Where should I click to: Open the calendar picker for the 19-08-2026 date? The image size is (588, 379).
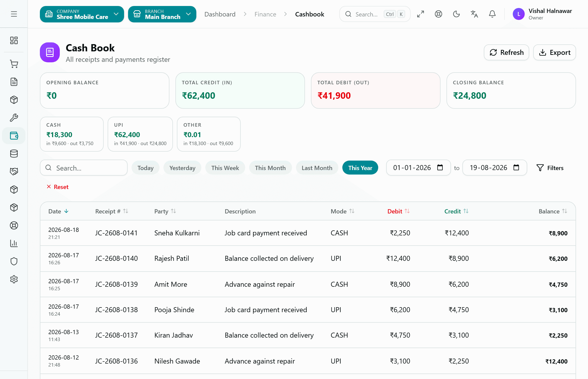pyautogui.click(x=516, y=168)
